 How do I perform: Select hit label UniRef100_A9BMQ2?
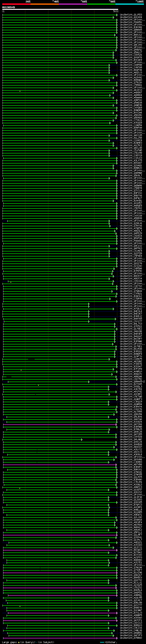click(x=131, y=595)
